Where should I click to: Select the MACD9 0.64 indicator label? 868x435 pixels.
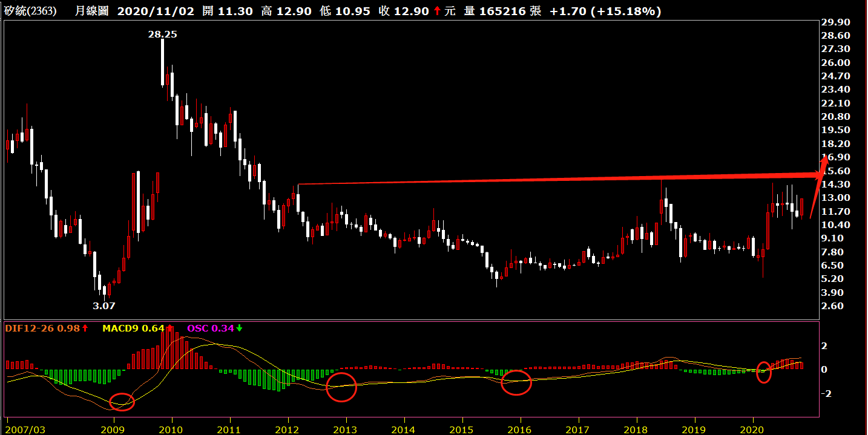[133, 328]
